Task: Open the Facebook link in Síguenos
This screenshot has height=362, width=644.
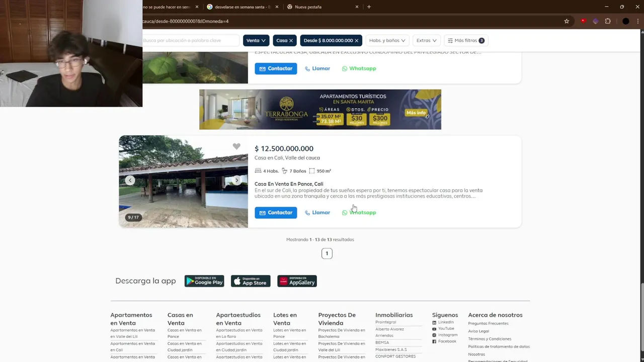Action: 444,341
